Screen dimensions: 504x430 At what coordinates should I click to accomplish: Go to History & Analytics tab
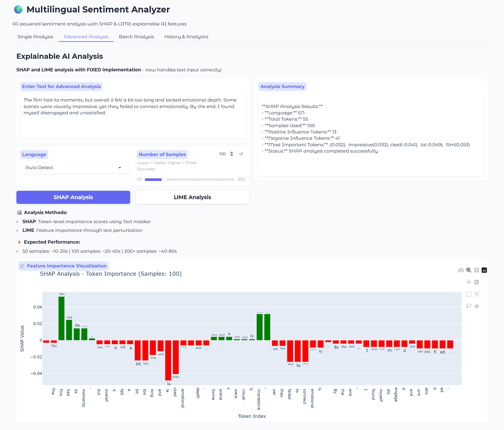pos(186,37)
